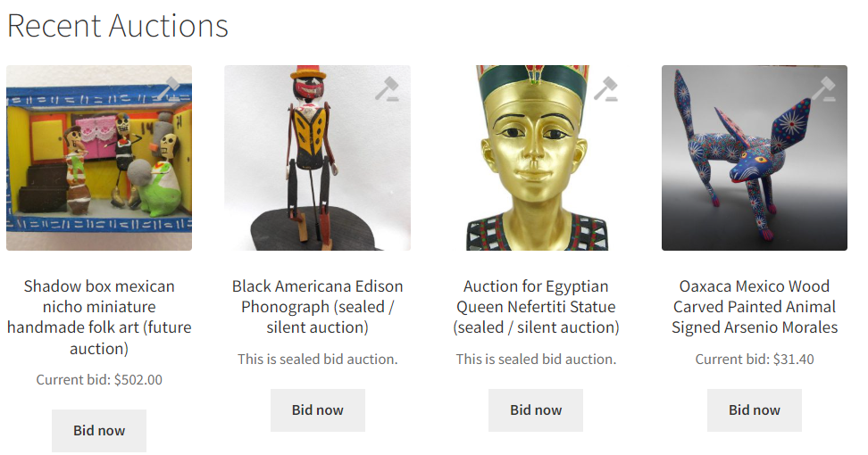The image size is (868, 455).
Task: Click gavel icon on Edison Phonograph auction
Action: click(387, 88)
